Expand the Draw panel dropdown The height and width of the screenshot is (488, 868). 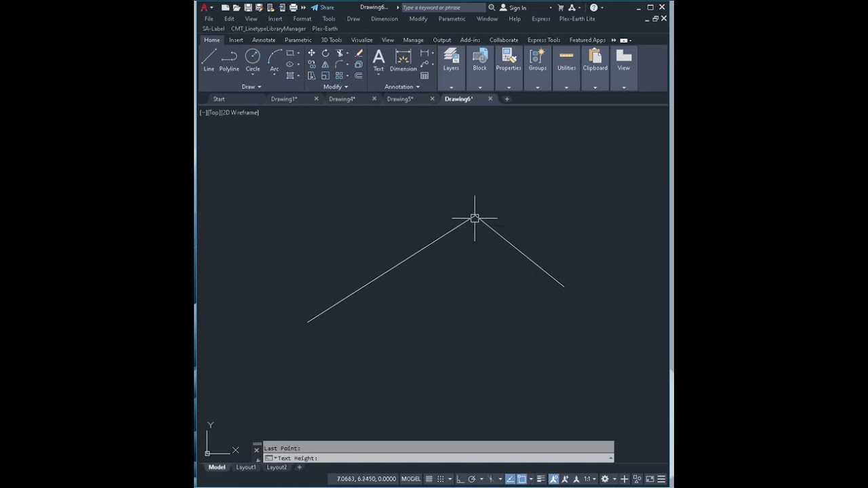pos(251,87)
